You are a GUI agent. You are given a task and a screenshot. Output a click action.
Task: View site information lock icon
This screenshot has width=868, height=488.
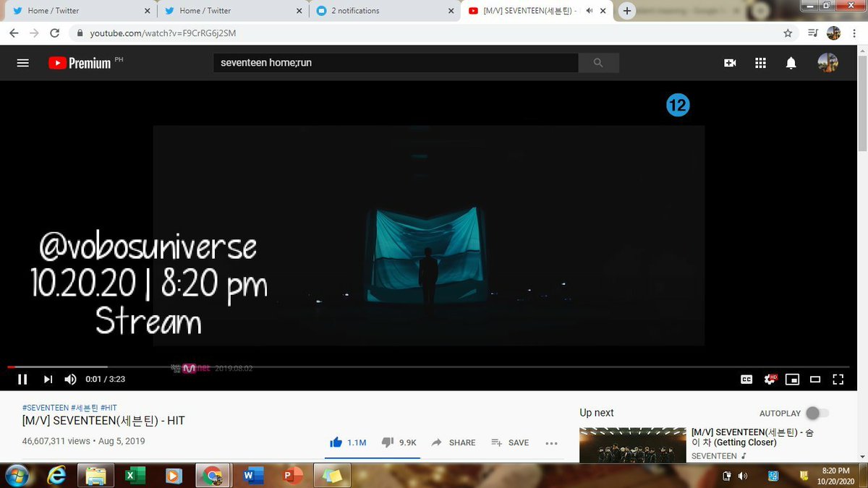[80, 33]
